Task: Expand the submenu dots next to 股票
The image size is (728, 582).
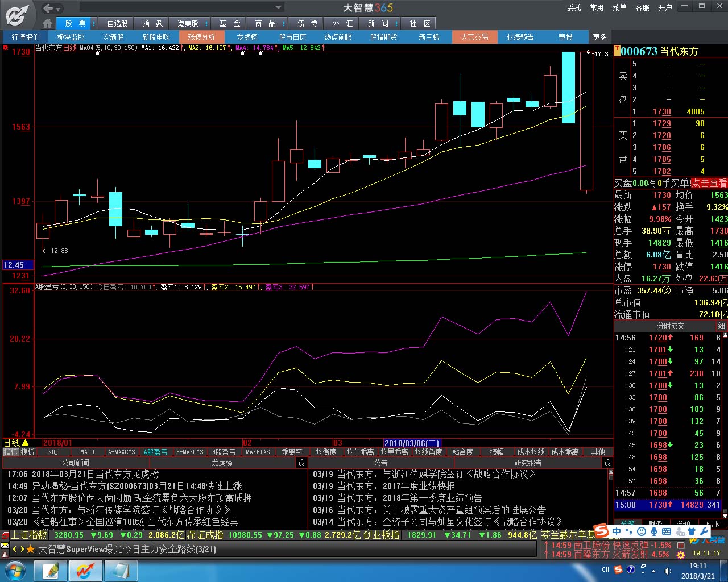Action: coord(93,23)
